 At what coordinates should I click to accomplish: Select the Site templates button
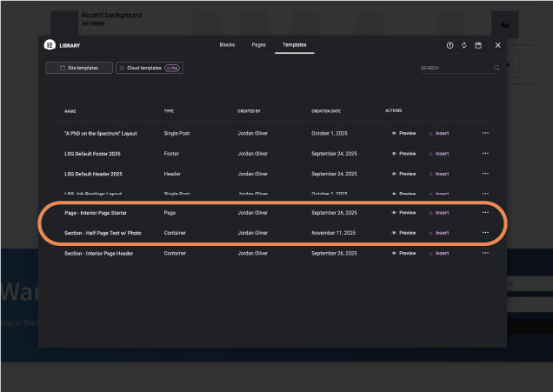point(79,68)
